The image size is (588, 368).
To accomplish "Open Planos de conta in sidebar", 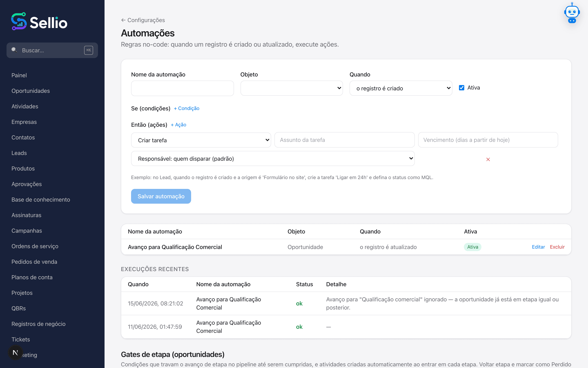I will [32, 277].
